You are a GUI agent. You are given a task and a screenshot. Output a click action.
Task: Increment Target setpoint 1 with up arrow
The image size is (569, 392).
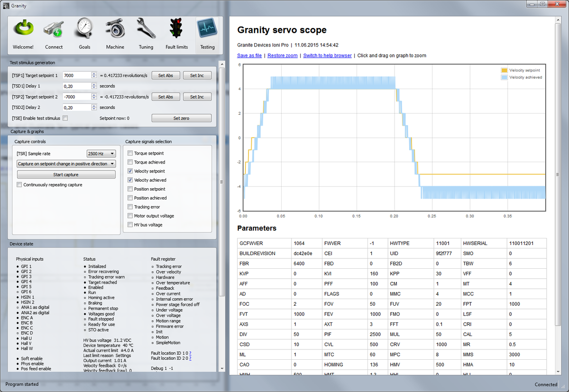click(x=94, y=73)
